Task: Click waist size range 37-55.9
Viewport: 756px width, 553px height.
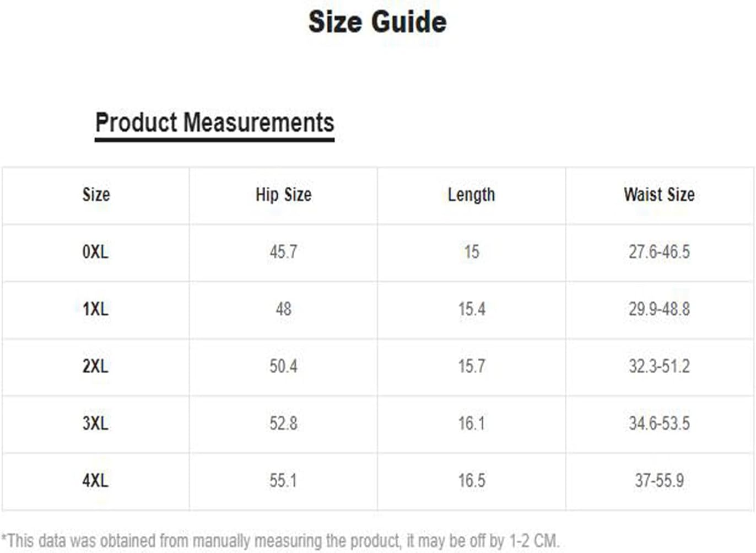Action: pos(659,481)
